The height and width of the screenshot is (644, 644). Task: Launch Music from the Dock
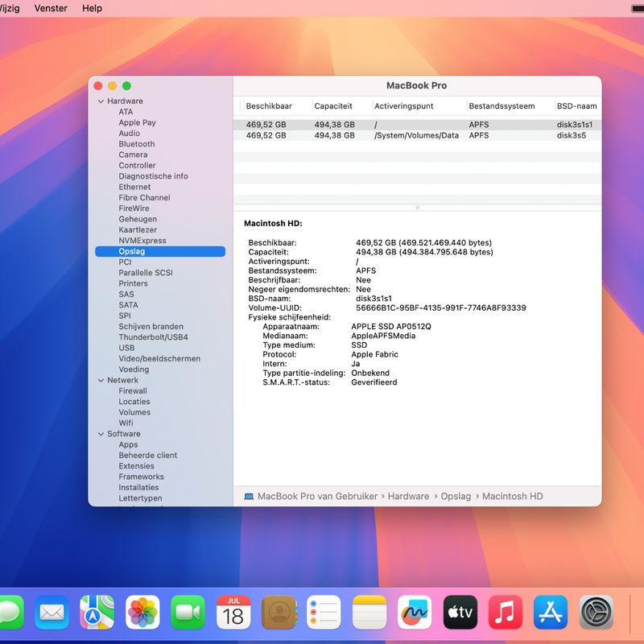coord(506,612)
